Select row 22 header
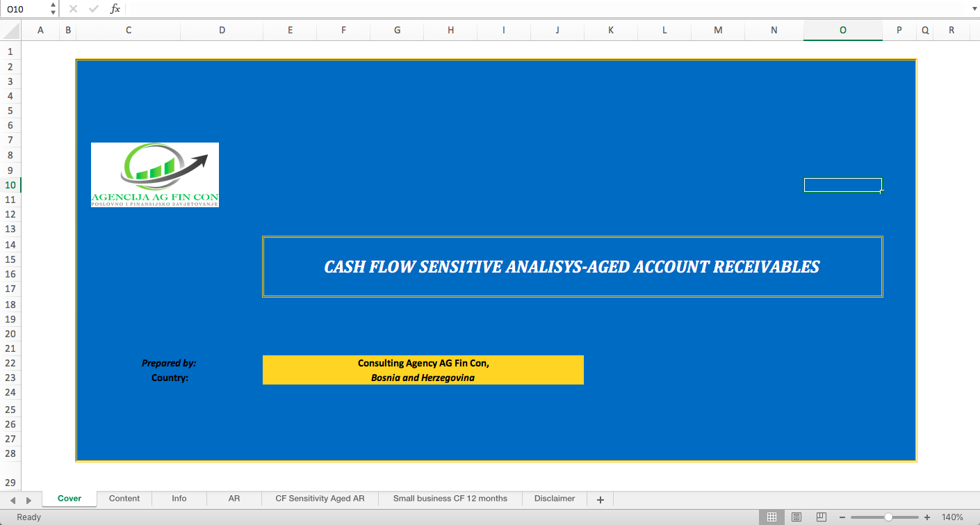The height and width of the screenshot is (525, 980). tap(10, 363)
